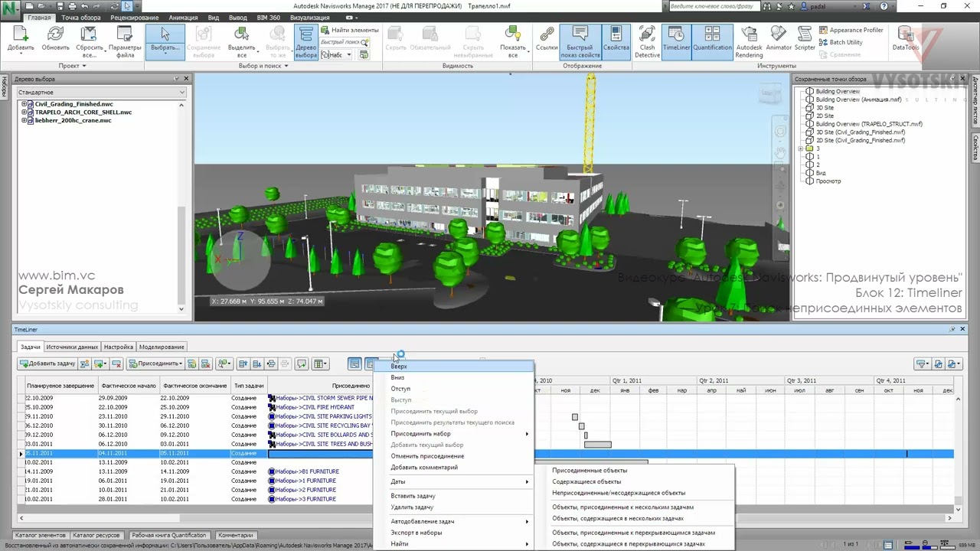This screenshot has height=551, width=980.
Task: Select Building Overview saved viewpoint
Action: [838, 91]
